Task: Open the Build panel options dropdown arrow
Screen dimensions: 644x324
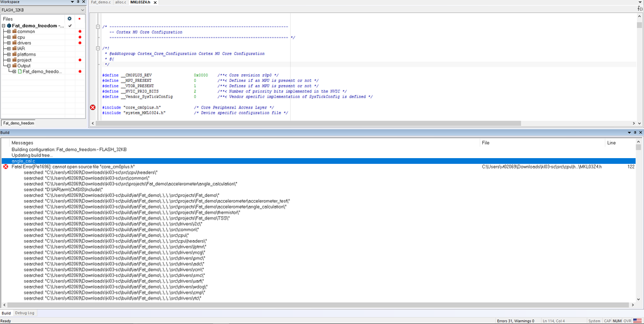Action: pyautogui.click(x=630, y=133)
